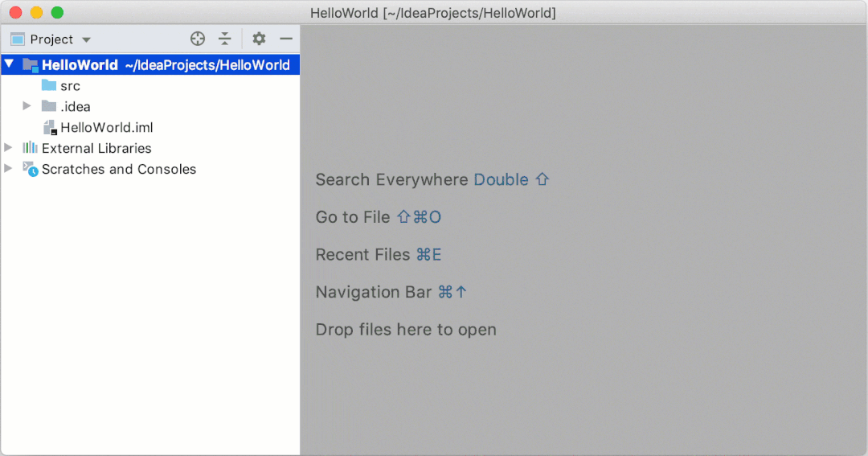Viewport: 868px width, 456px height.
Task: Click the HelloWorld module folder icon
Action: click(31, 65)
